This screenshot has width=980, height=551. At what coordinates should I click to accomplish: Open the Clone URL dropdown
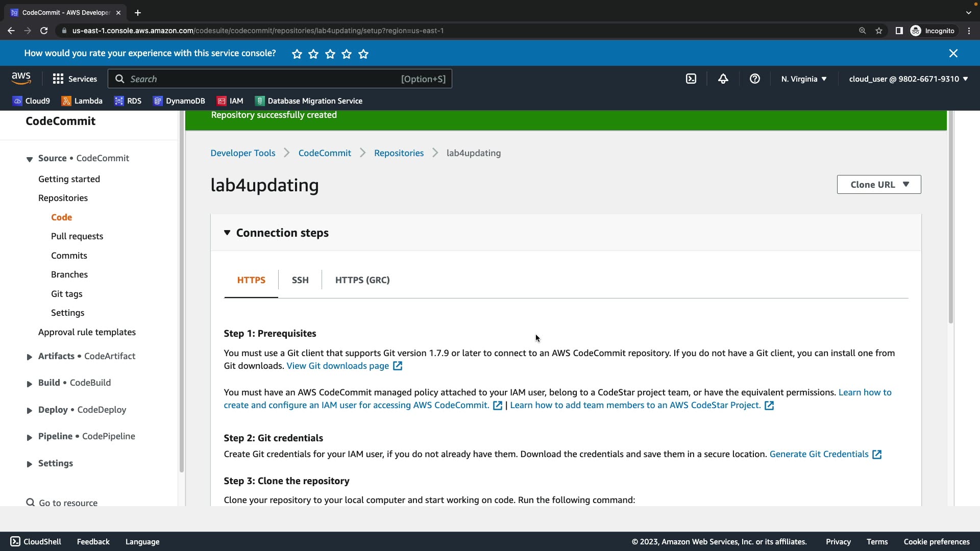point(878,185)
